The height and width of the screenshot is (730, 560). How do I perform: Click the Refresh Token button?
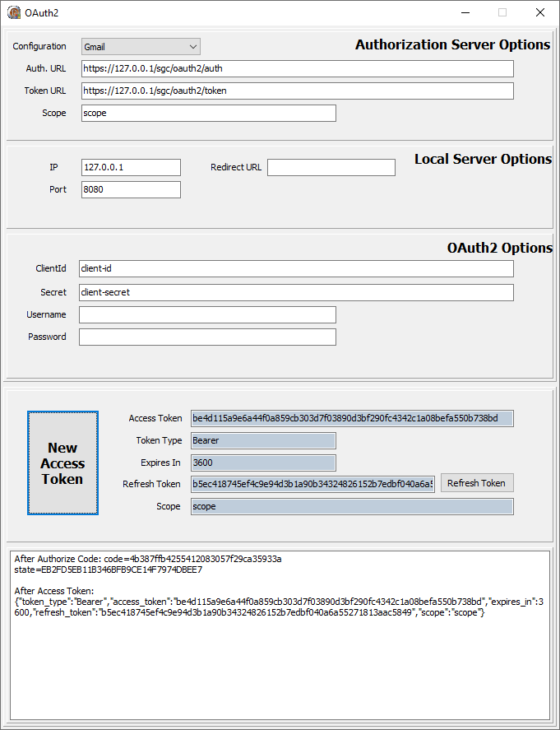pyautogui.click(x=477, y=483)
